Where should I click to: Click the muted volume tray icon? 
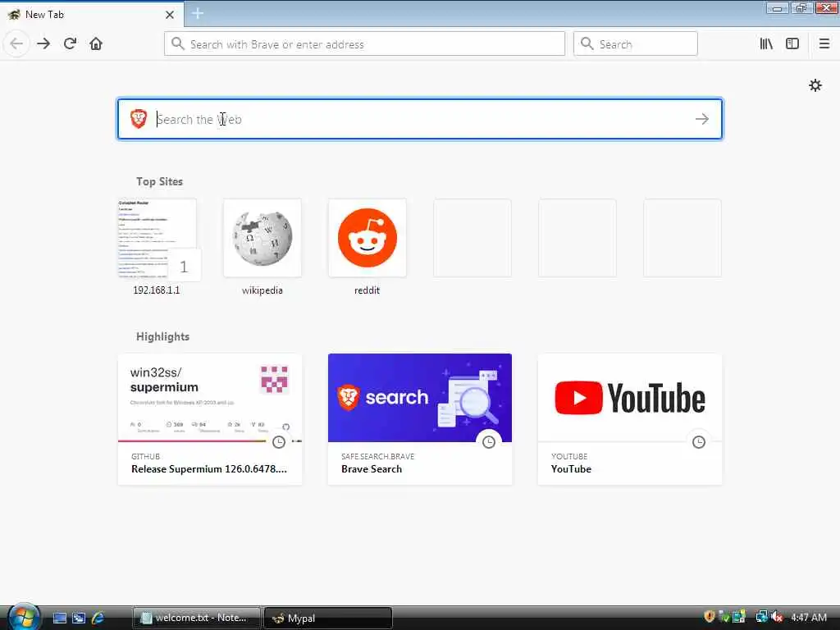[777, 617]
